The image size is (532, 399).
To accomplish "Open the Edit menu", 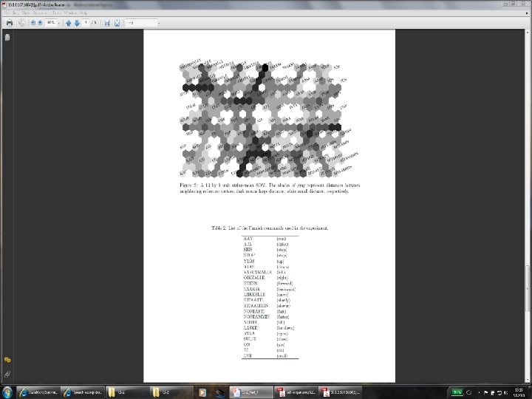I will point(15,13).
